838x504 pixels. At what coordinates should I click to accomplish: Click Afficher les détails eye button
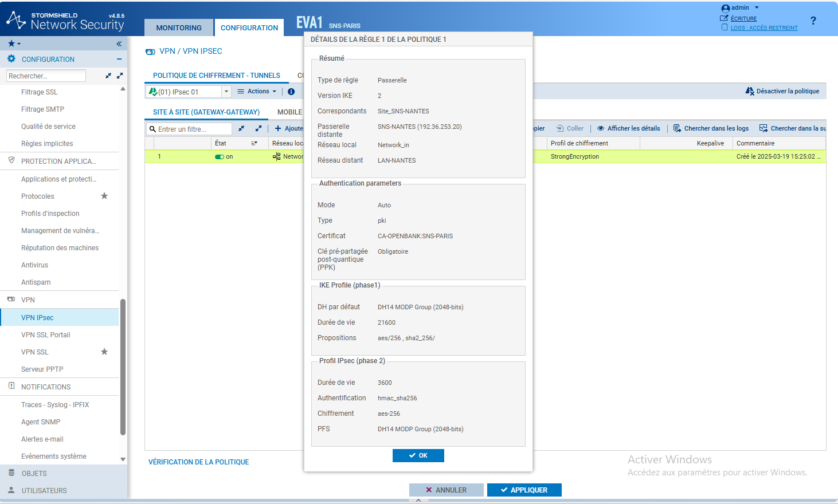[x=629, y=128]
